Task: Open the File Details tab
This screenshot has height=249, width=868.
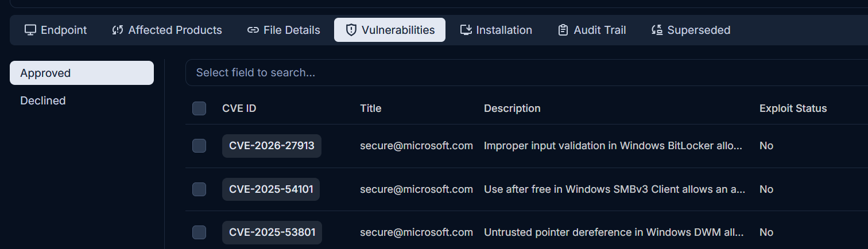Action: coord(284,30)
